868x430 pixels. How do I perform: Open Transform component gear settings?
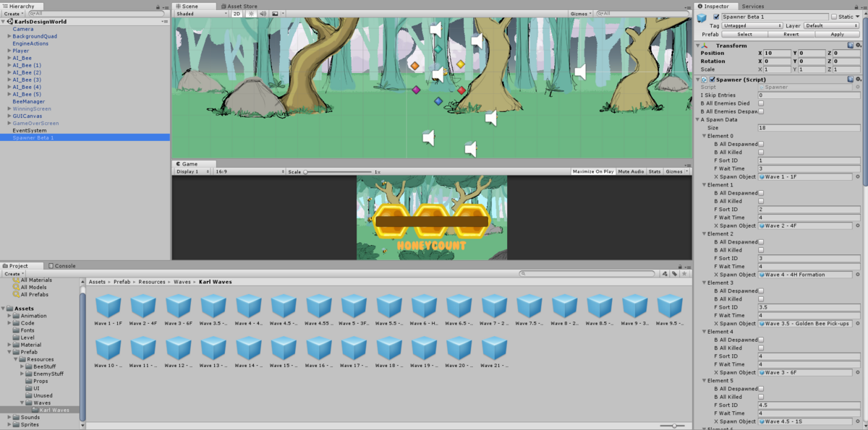tap(859, 46)
